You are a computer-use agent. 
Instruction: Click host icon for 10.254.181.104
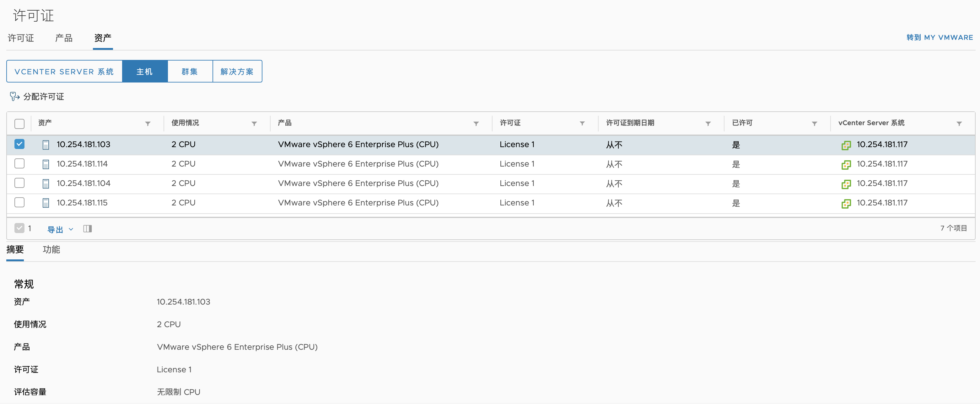46,183
